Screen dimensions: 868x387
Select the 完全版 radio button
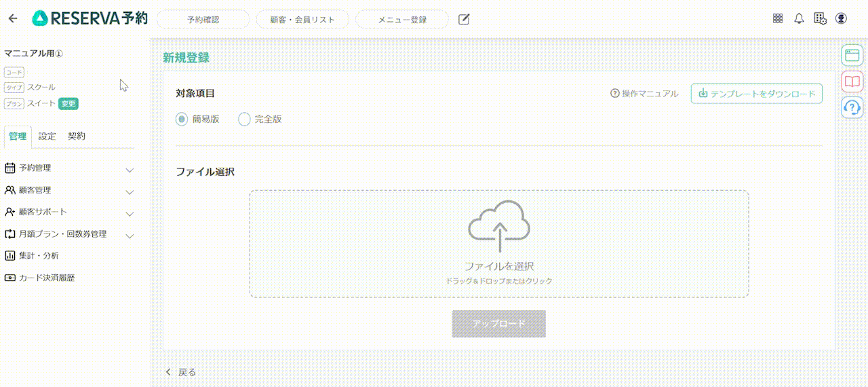pyautogui.click(x=244, y=119)
